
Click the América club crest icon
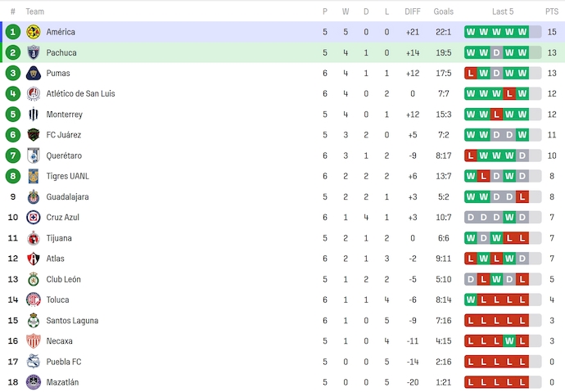coord(33,32)
